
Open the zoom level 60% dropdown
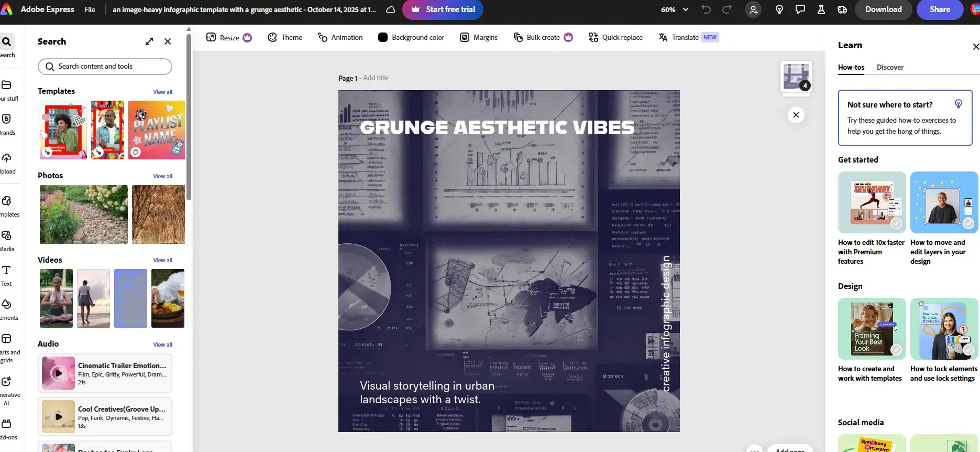pyautogui.click(x=675, y=9)
